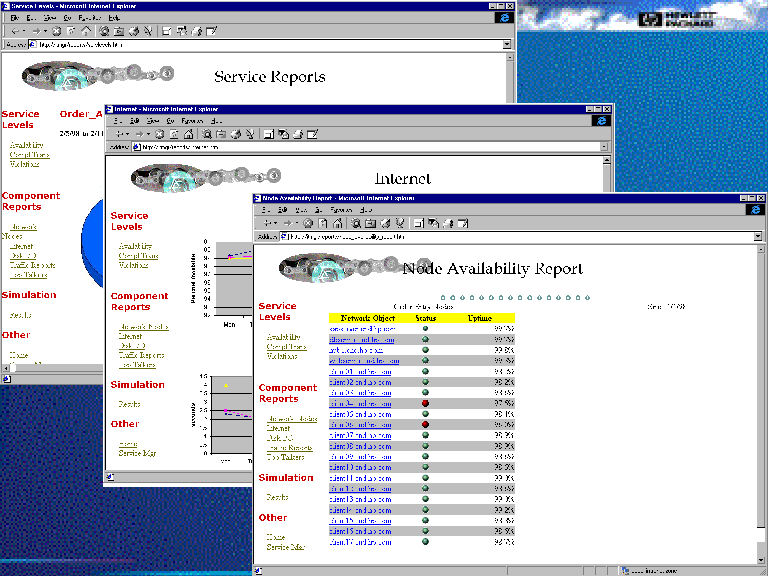Click Compliance link in Service Levels window sidebar
Image resolution: width=768 pixels, height=576 pixels.
tap(29, 155)
